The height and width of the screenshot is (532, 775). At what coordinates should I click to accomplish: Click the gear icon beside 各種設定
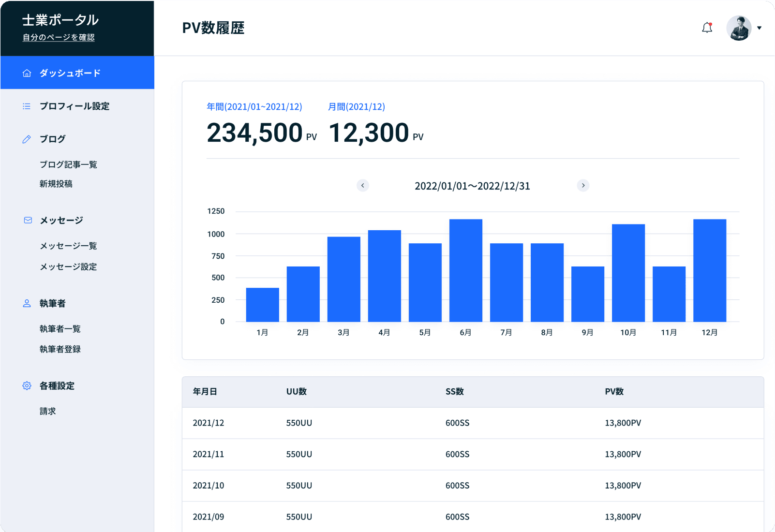click(27, 385)
